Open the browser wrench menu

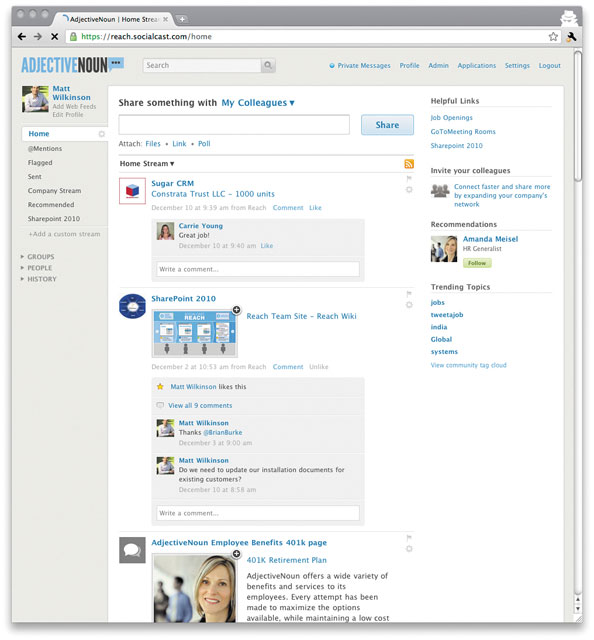pos(572,37)
